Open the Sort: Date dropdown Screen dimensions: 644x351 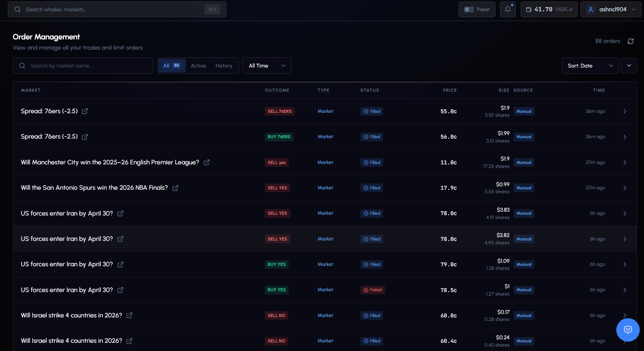tap(591, 66)
